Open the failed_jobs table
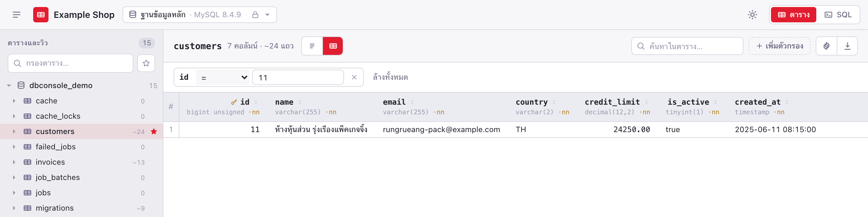This screenshot has width=868, height=217. [x=82, y=147]
